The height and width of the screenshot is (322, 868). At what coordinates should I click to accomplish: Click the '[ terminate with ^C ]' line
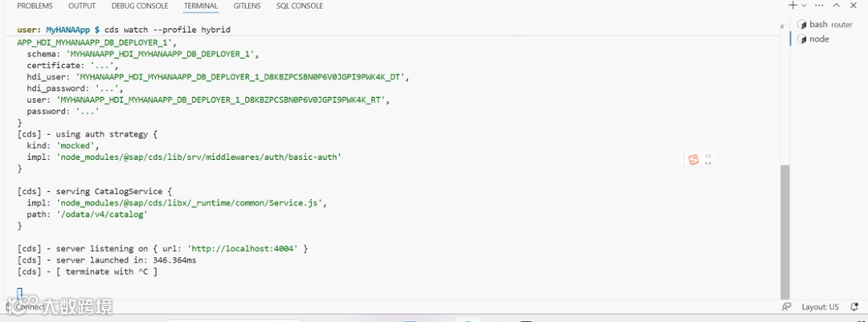[x=88, y=271]
